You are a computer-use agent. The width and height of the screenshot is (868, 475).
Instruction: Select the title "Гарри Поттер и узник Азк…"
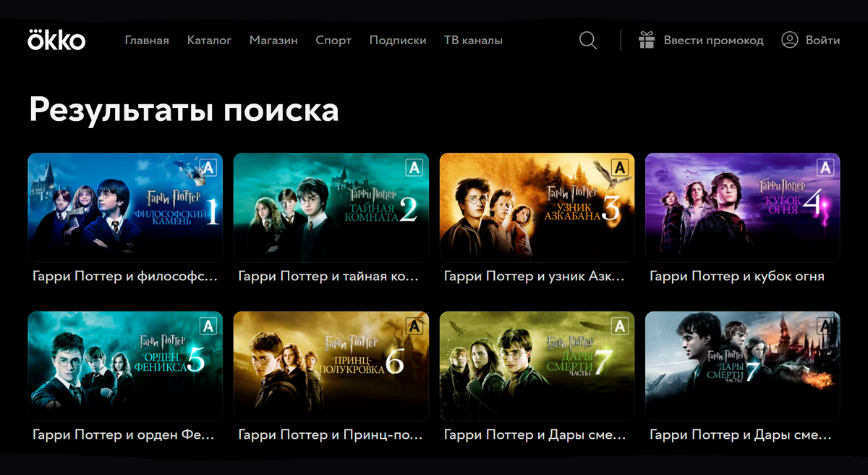pyautogui.click(x=535, y=277)
